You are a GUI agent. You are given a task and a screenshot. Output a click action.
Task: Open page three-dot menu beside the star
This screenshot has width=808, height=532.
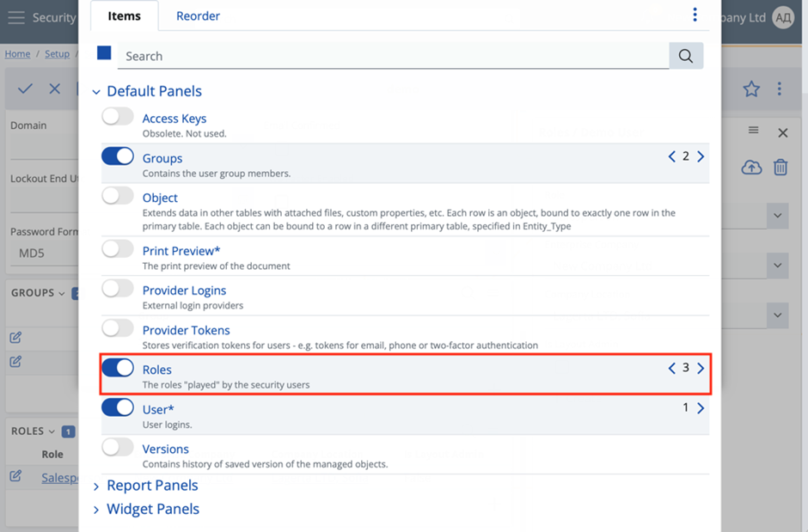(779, 89)
